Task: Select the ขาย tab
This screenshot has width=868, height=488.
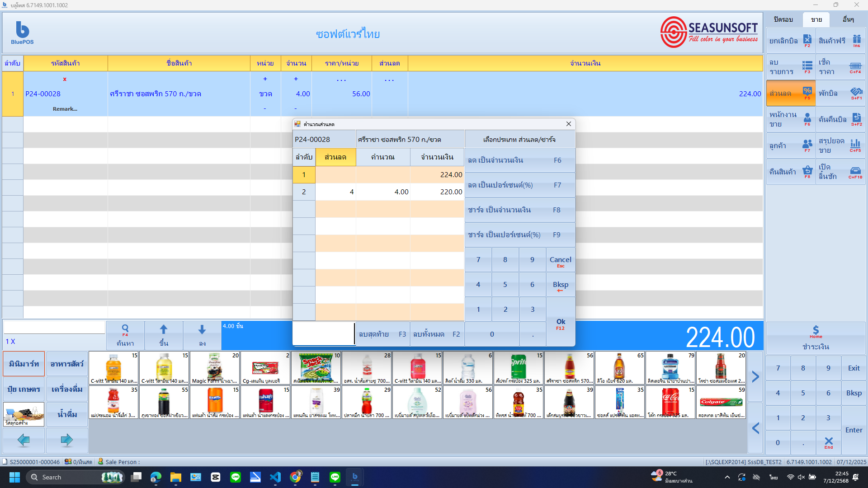Action: tap(816, 19)
